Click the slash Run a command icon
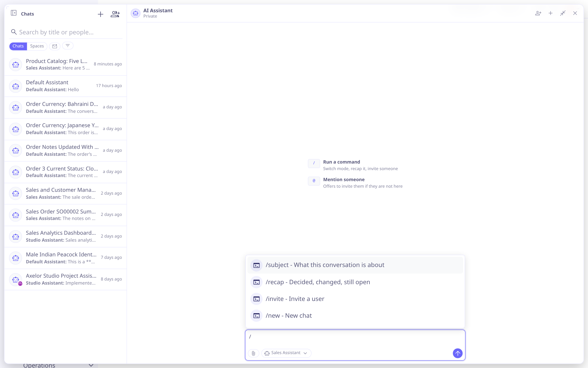 point(314,163)
